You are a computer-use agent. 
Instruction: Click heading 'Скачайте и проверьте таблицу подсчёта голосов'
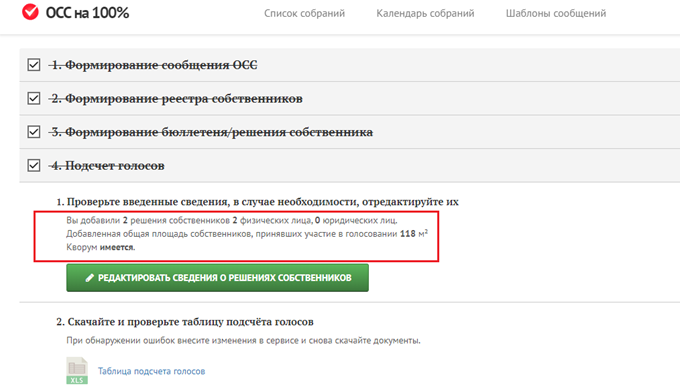[x=185, y=322]
